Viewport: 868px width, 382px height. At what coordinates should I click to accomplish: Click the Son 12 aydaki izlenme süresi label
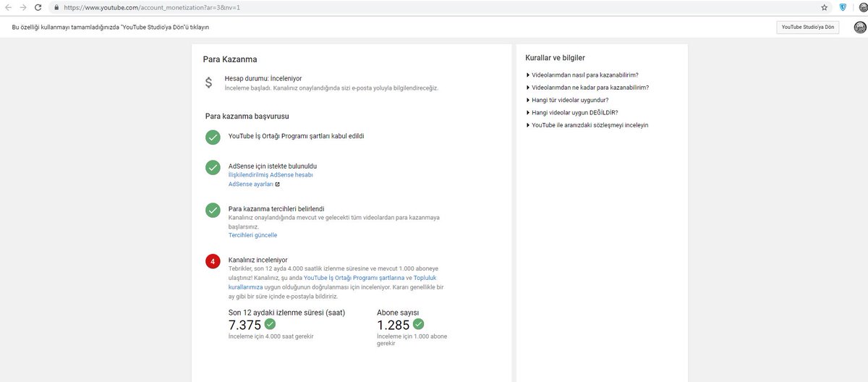tap(286, 313)
